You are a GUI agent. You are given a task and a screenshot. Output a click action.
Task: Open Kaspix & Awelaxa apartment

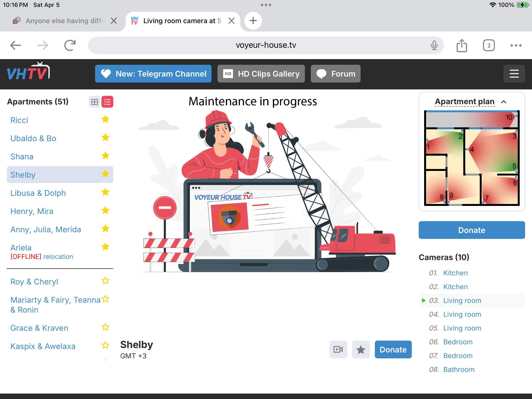[x=43, y=346]
